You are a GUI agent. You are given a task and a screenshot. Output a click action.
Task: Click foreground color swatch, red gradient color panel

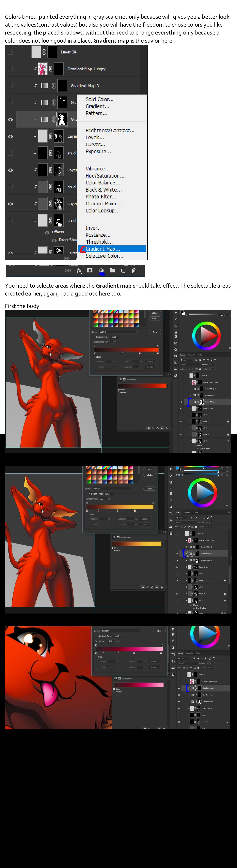[182, 312]
